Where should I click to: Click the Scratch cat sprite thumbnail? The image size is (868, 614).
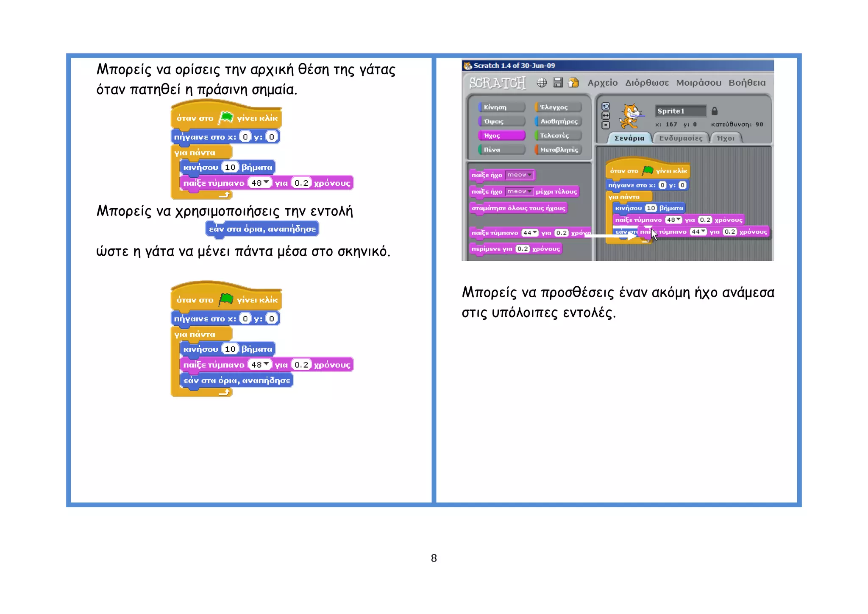[x=630, y=116]
